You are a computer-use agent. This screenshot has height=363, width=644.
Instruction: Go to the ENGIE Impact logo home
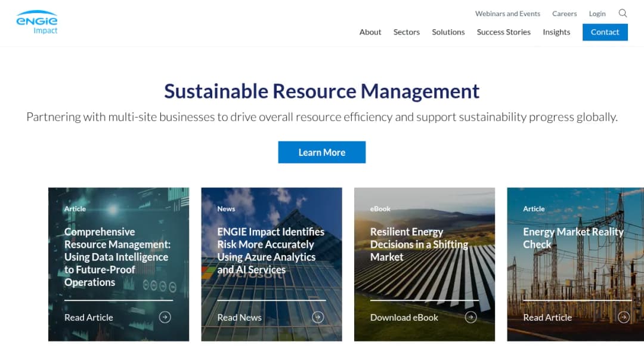(37, 22)
